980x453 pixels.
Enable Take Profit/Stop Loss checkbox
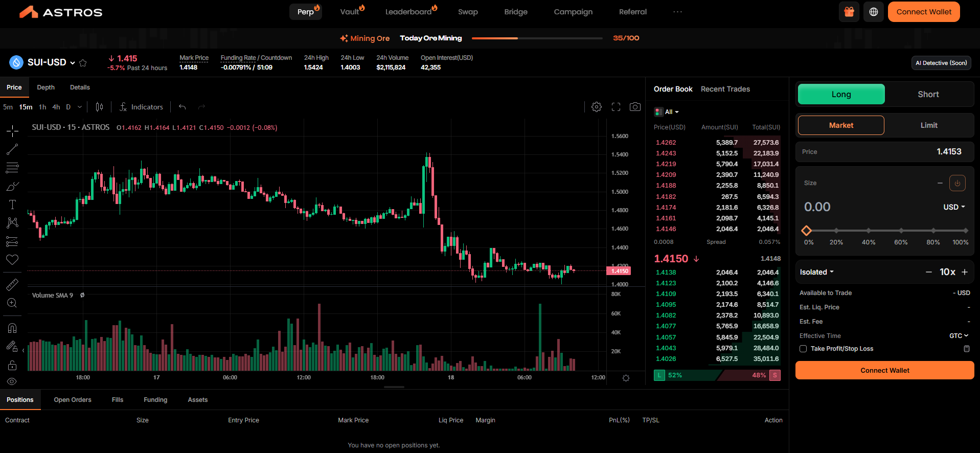click(803, 349)
